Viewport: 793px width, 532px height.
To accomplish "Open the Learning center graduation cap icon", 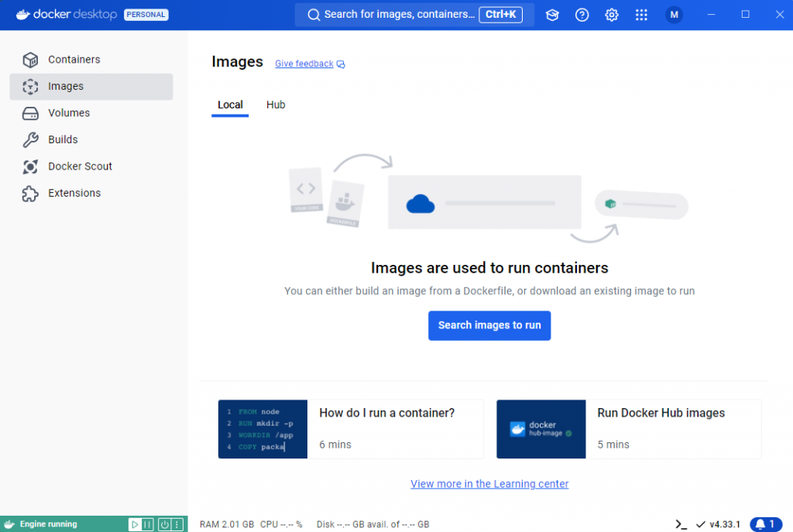I will pyautogui.click(x=552, y=15).
